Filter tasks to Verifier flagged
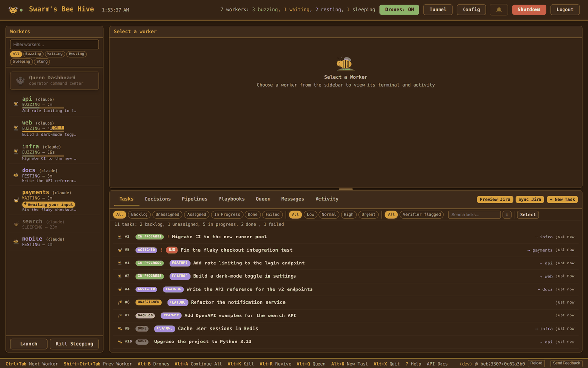The width and height of the screenshot is (588, 368). 422,215
